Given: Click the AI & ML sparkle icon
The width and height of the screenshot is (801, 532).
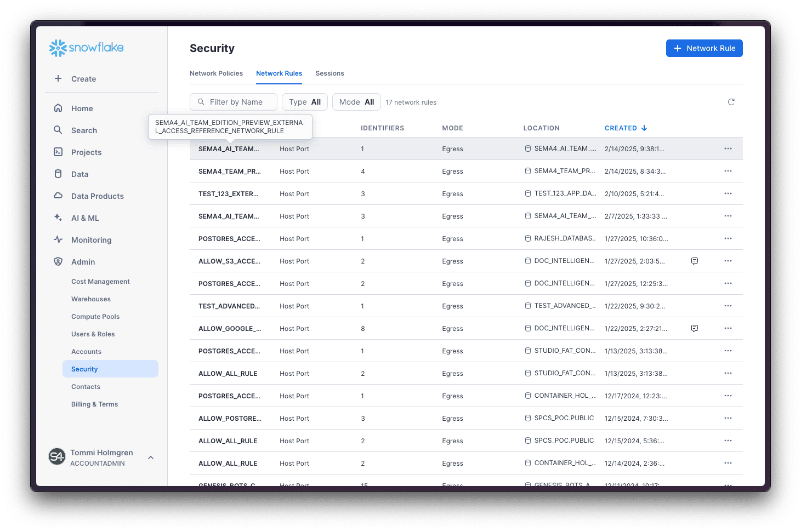Looking at the screenshot, I should 58,218.
